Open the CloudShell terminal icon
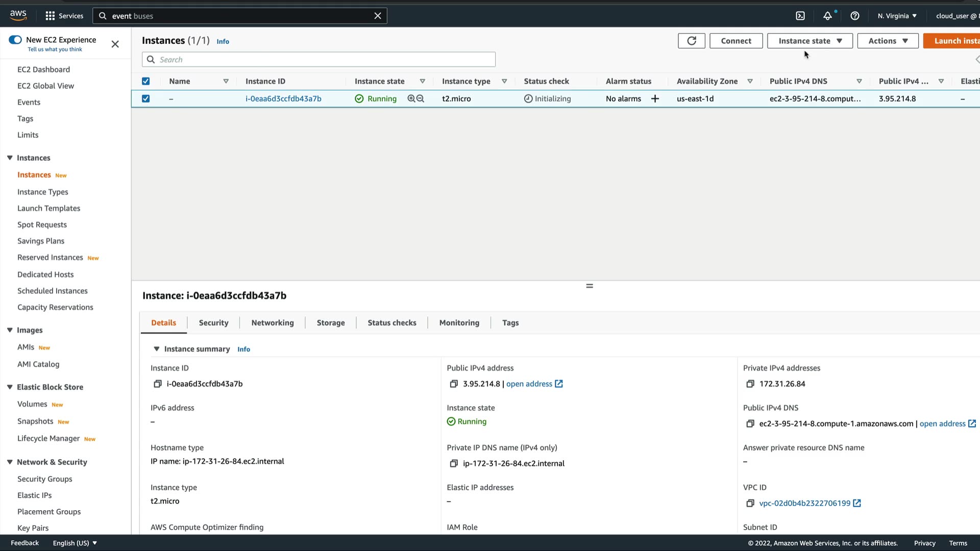The height and width of the screenshot is (551, 980). click(x=800, y=16)
